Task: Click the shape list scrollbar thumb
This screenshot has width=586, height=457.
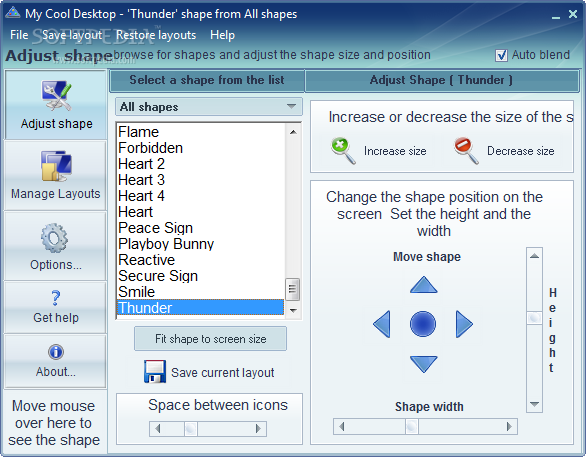Action: [x=292, y=289]
